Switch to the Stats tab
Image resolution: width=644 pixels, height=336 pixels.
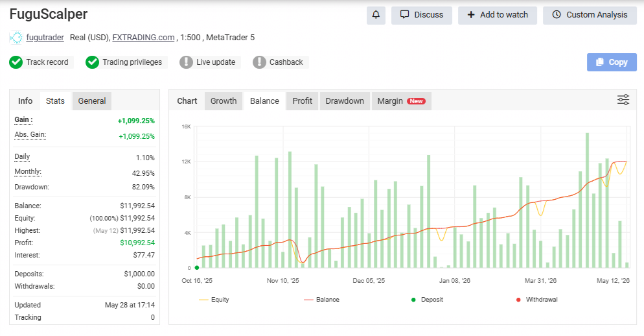(x=55, y=101)
